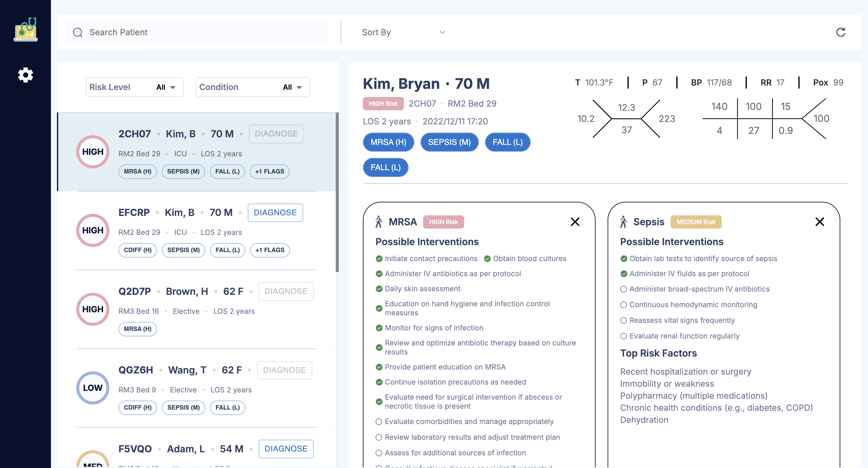Click the refresh icon in top right
868x468 pixels.
[841, 32]
